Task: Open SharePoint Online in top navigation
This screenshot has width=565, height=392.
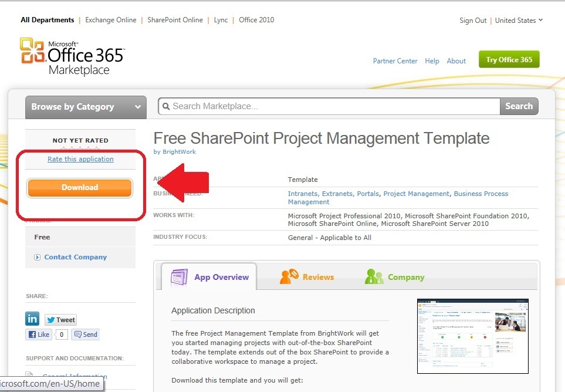Action: pyautogui.click(x=175, y=20)
